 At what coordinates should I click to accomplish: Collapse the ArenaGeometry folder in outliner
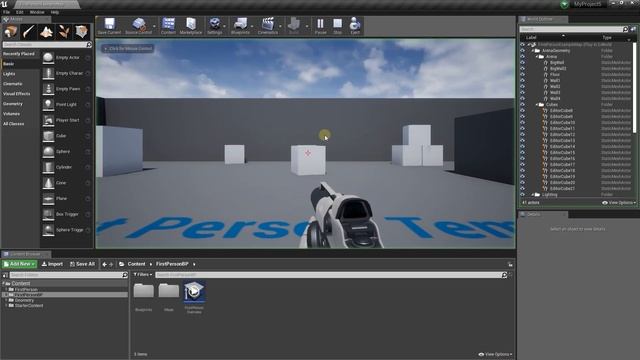click(533, 51)
